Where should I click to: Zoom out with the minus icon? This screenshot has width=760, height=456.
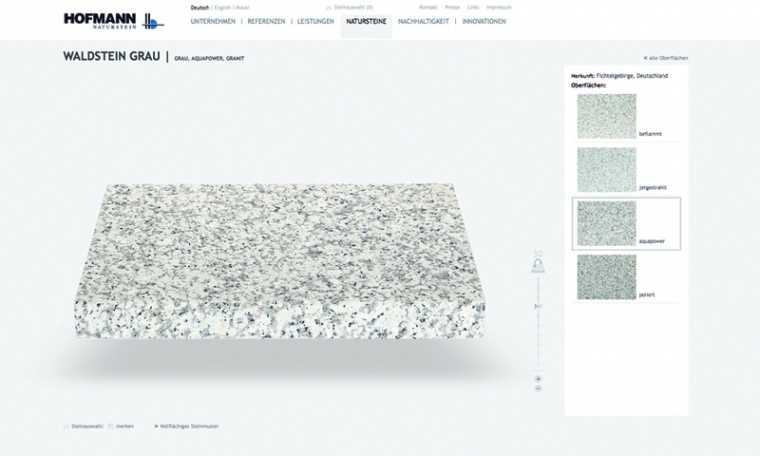(538, 389)
